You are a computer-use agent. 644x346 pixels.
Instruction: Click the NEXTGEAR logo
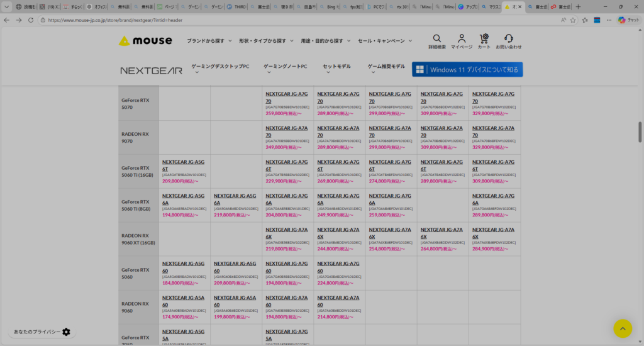pyautogui.click(x=151, y=70)
